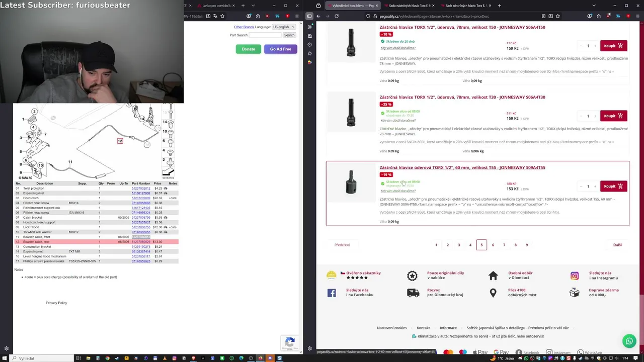
Task: Open part number 51237008755 link
Action: (141, 227)
